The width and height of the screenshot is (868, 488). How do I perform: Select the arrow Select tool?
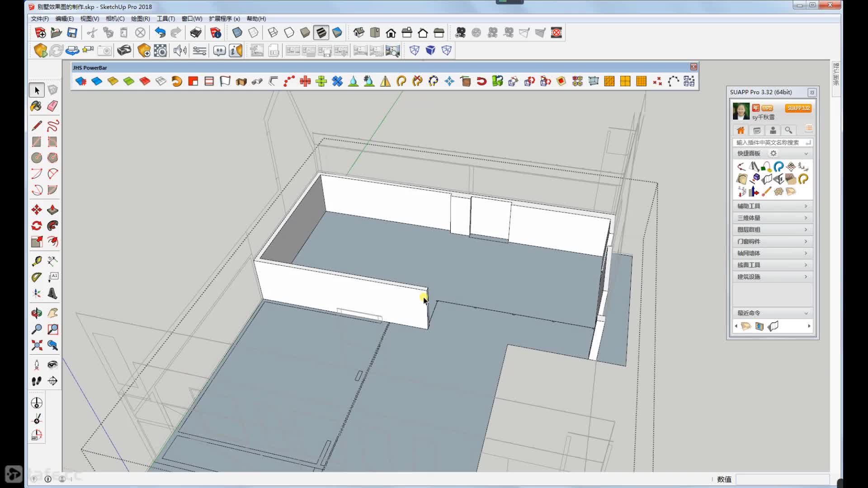(37, 90)
